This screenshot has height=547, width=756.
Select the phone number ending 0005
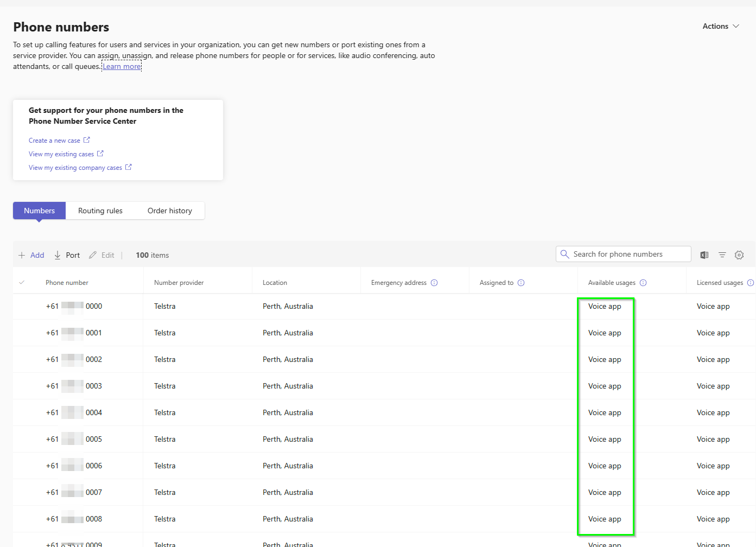[74, 439]
